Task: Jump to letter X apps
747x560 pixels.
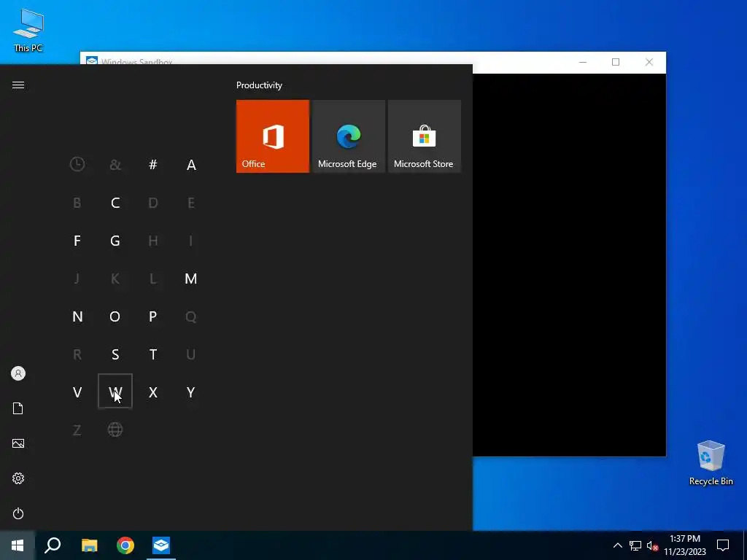Action: coord(153,392)
